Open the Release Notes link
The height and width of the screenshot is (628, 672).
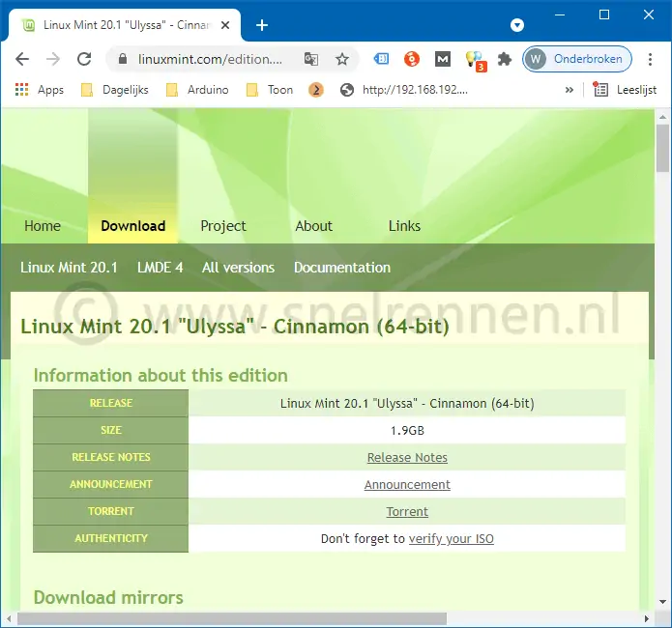pos(407,458)
